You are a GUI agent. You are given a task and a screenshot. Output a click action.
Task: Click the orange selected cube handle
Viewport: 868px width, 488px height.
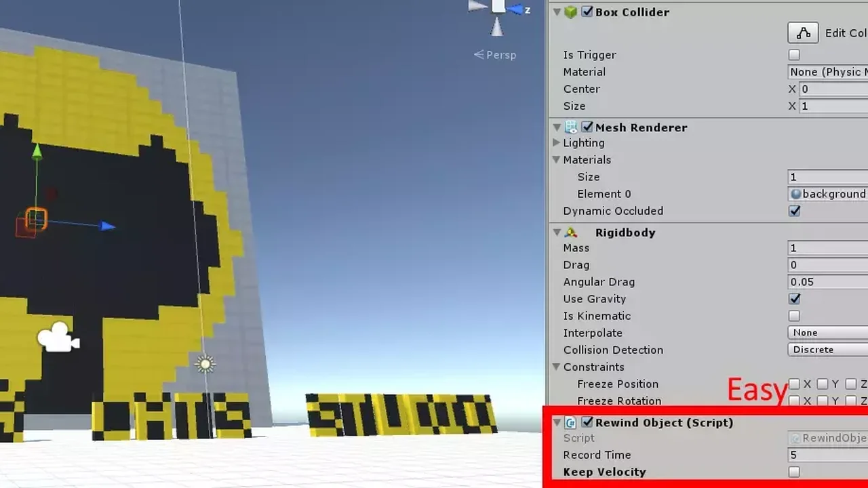click(36, 219)
